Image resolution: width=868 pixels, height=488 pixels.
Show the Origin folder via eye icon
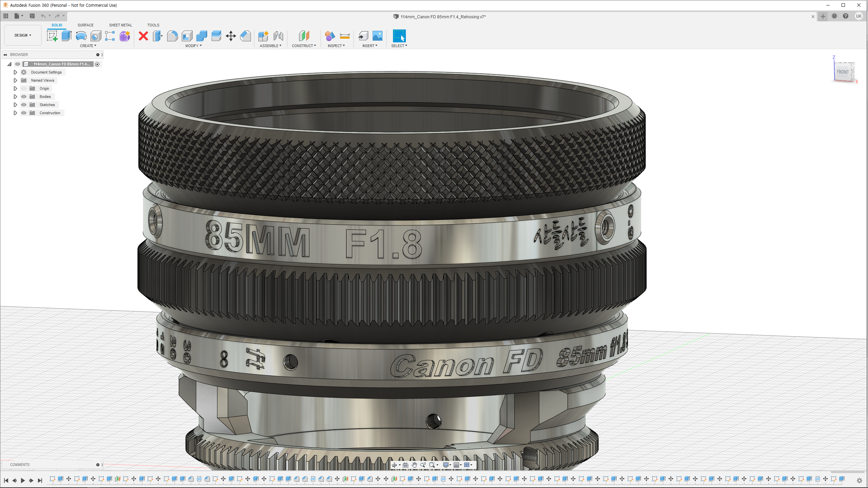pos(24,88)
